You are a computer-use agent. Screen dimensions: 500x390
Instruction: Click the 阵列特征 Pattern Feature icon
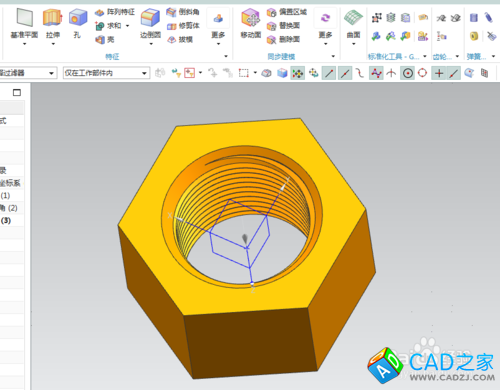click(114, 12)
